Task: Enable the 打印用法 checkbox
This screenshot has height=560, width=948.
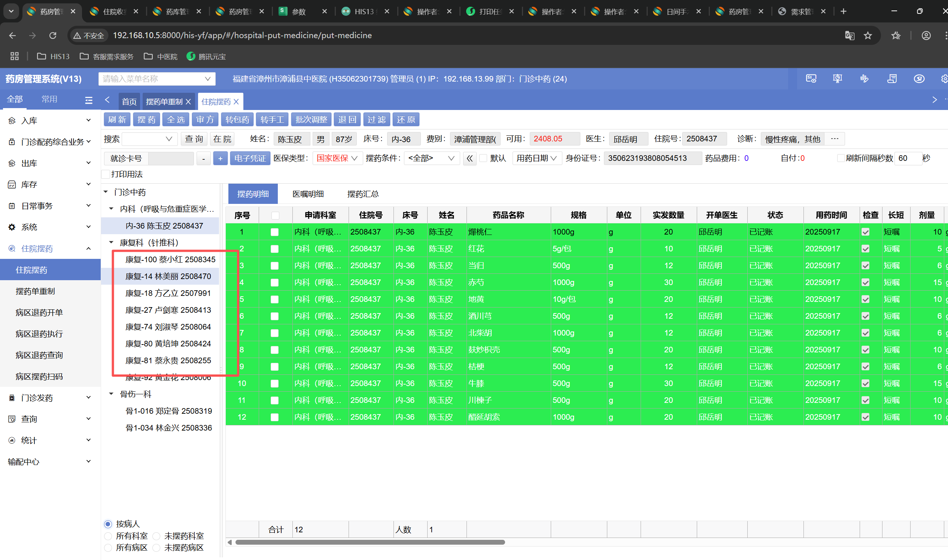Action: (x=106, y=174)
